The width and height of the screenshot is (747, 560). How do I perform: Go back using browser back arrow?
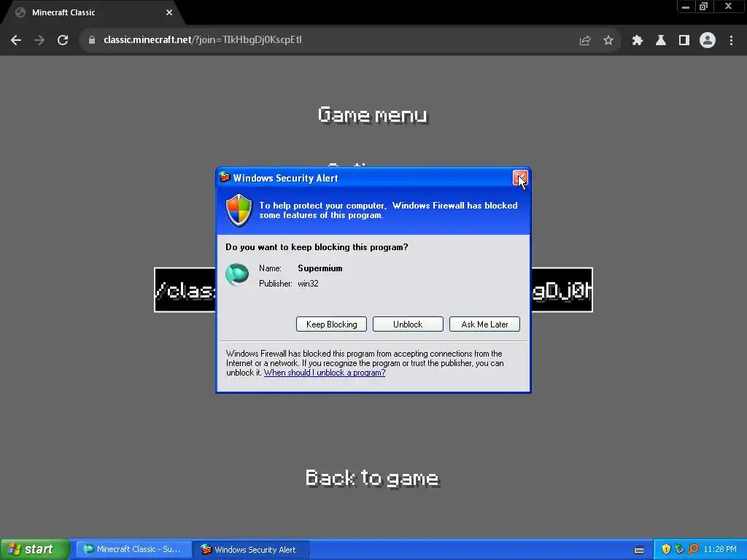[x=16, y=41]
